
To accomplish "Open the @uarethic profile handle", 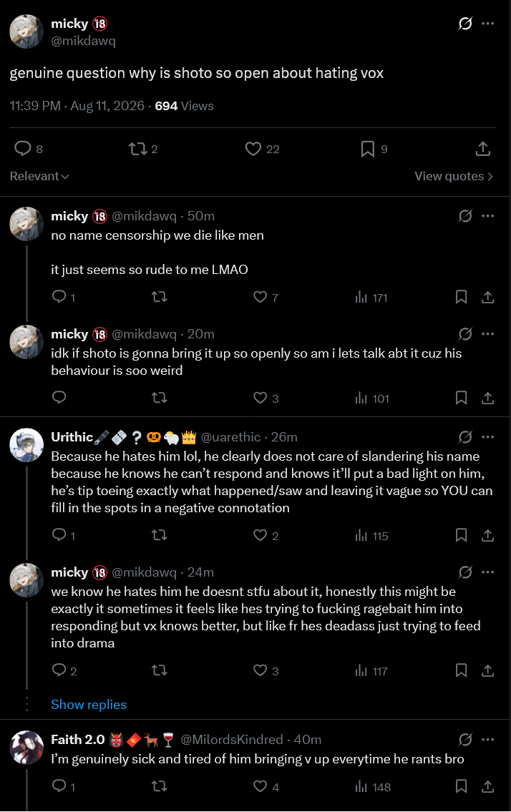I will click(x=230, y=437).
